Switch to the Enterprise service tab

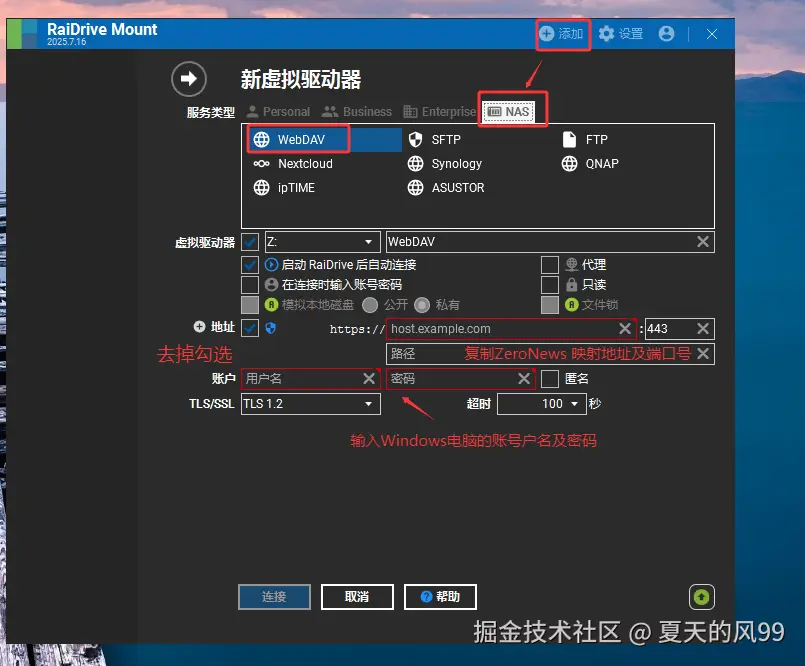point(439,111)
